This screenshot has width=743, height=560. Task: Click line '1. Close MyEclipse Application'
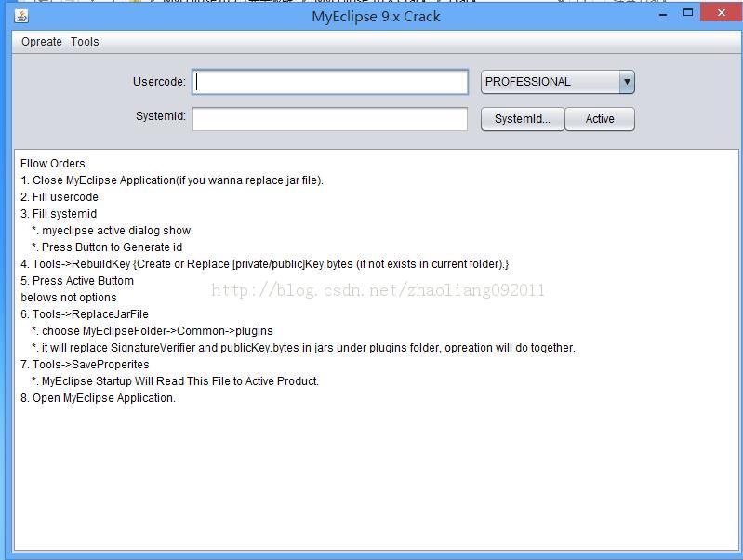tap(171, 180)
